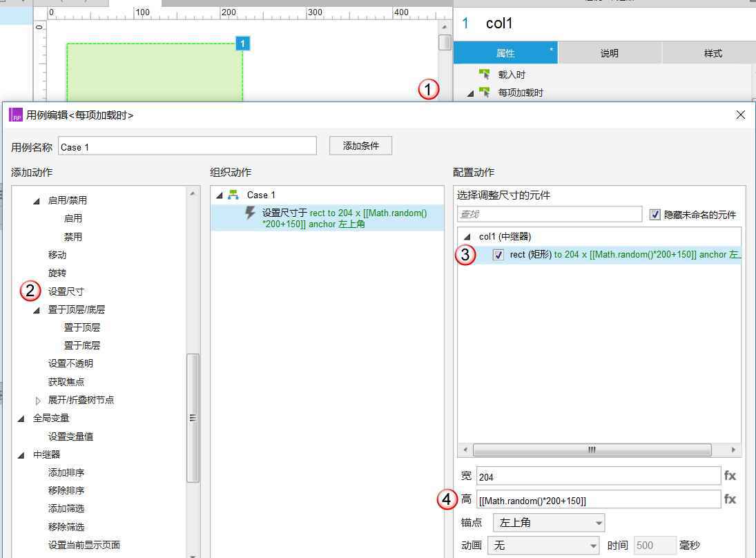
Task: Click the 载入时 event label
Action: click(512, 75)
